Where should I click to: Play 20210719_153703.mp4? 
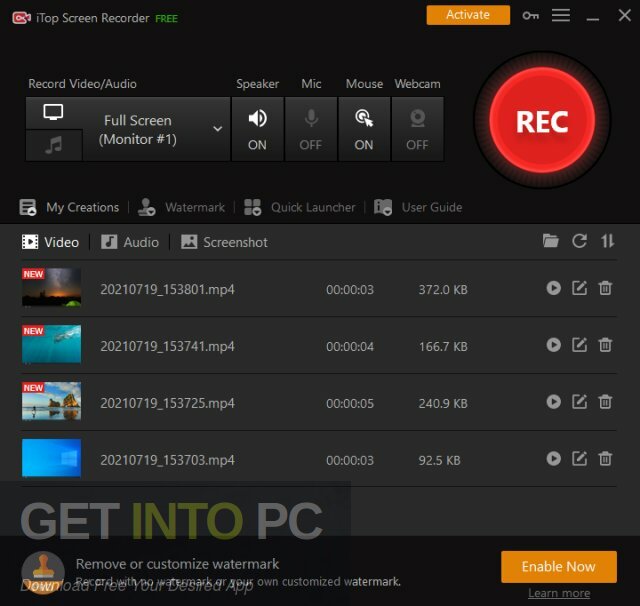553,459
